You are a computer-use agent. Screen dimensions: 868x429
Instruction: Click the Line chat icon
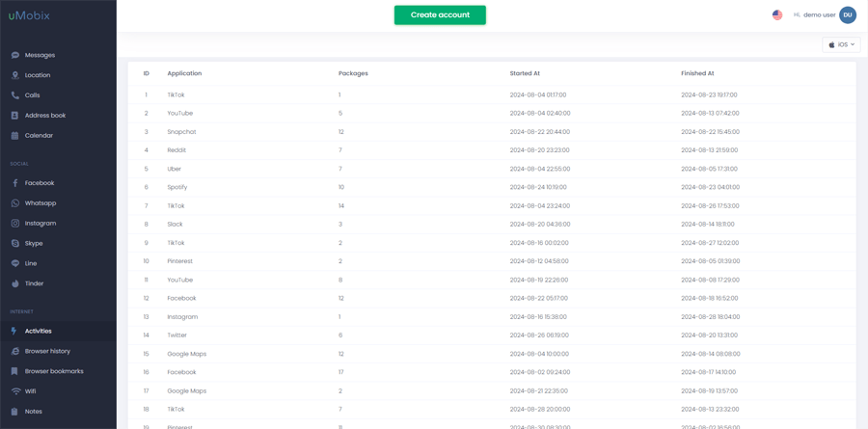(x=14, y=263)
